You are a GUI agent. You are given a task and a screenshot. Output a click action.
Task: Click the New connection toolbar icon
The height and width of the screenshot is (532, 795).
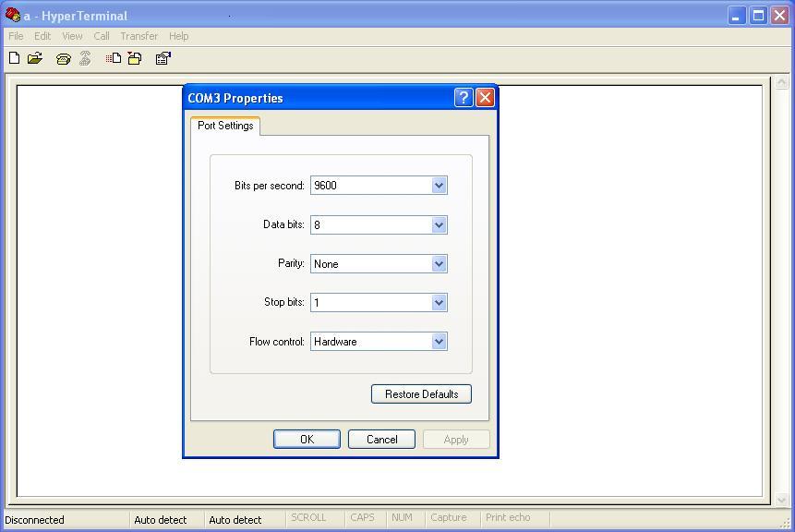pyautogui.click(x=14, y=58)
